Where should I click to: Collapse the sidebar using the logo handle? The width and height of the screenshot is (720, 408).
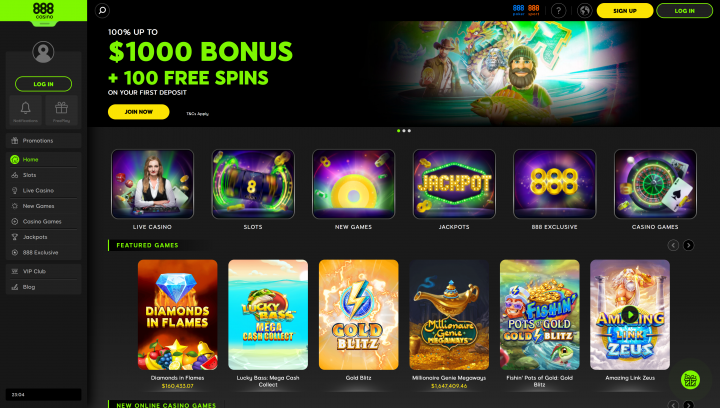click(44, 23)
